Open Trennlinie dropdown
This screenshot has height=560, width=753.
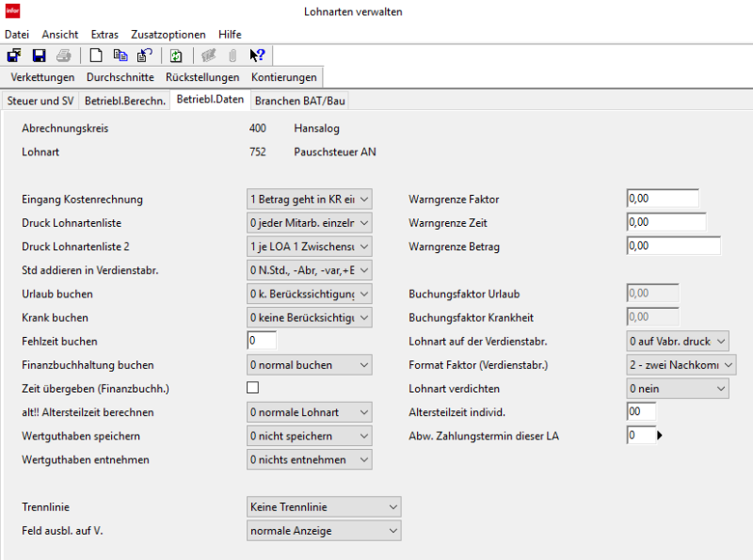[324, 506]
